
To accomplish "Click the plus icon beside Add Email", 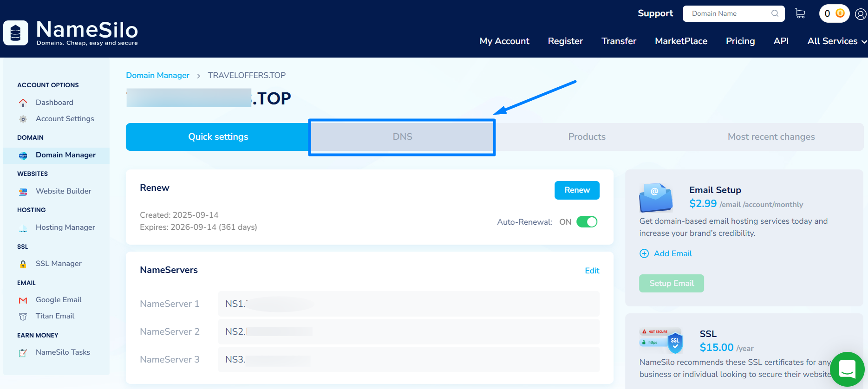I will (644, 253).
